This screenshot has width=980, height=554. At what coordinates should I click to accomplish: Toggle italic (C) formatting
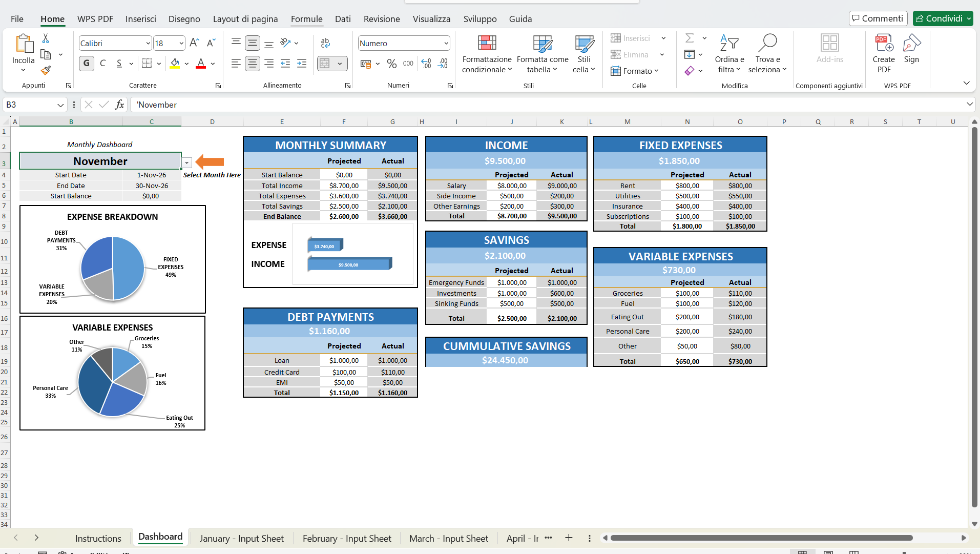pyautogui.click(x=103, y=64)
